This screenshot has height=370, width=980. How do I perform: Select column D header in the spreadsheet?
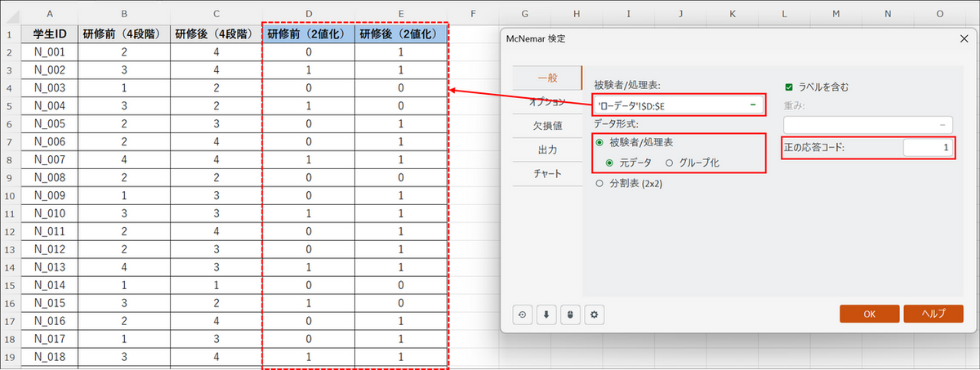coord(309,13)
